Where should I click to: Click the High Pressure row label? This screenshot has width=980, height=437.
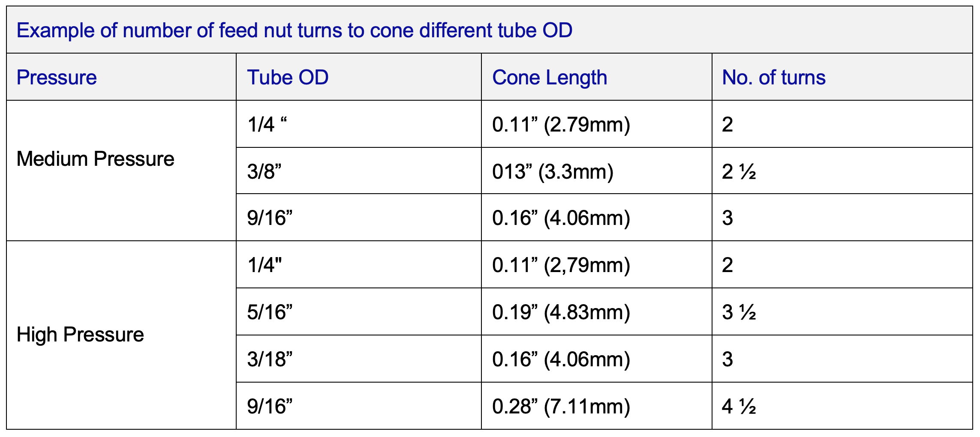click(80, 335)
